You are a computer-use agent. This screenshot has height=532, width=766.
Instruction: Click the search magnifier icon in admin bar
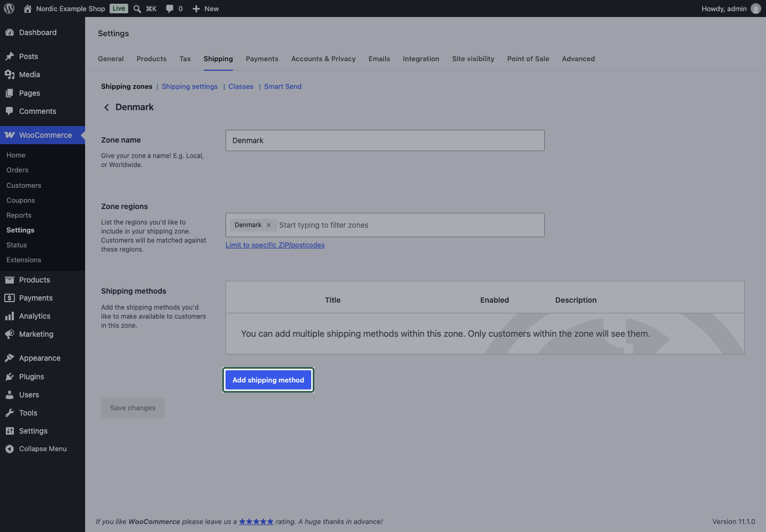137,9
